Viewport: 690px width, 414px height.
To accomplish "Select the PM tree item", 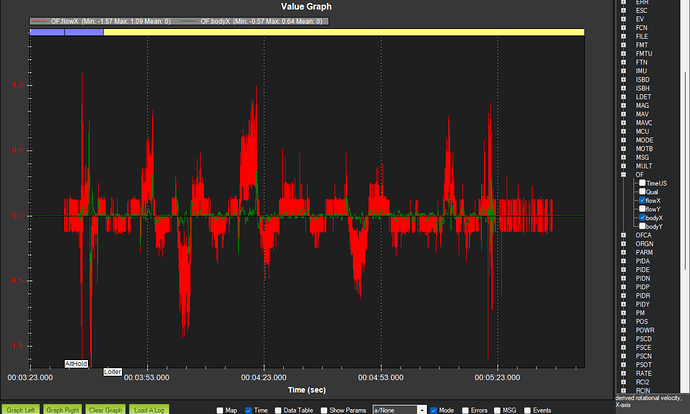I will [640, 313].
